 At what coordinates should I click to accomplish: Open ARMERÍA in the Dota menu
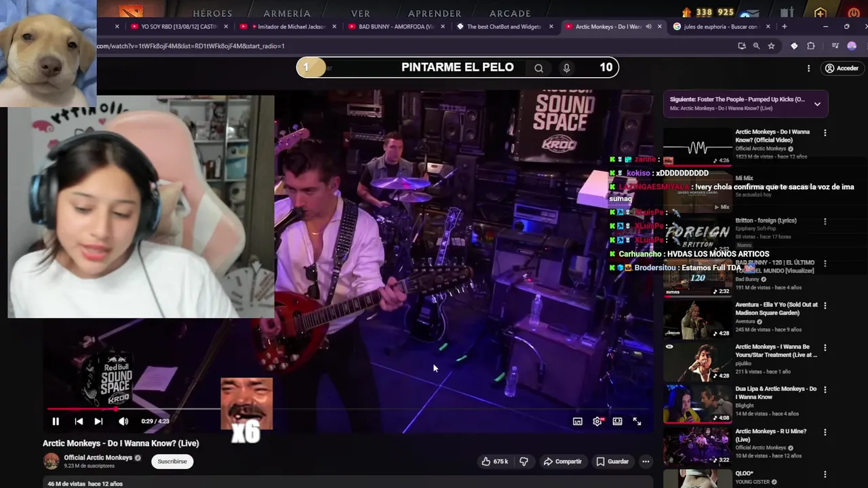click(286, 14)
